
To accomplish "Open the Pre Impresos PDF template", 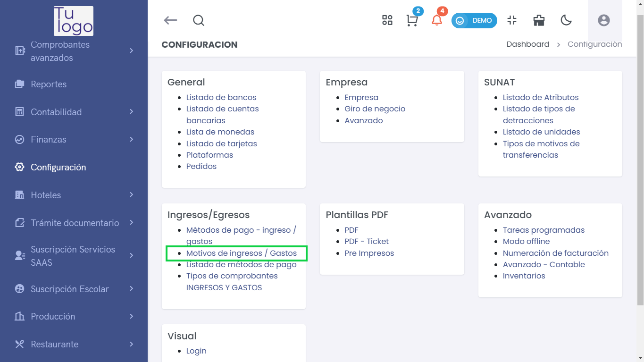I will [x=369, y=253].
